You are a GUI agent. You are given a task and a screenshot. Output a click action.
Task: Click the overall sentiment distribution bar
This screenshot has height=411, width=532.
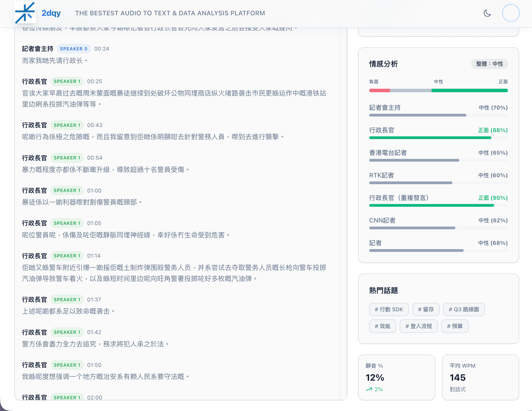click(438, 90)
